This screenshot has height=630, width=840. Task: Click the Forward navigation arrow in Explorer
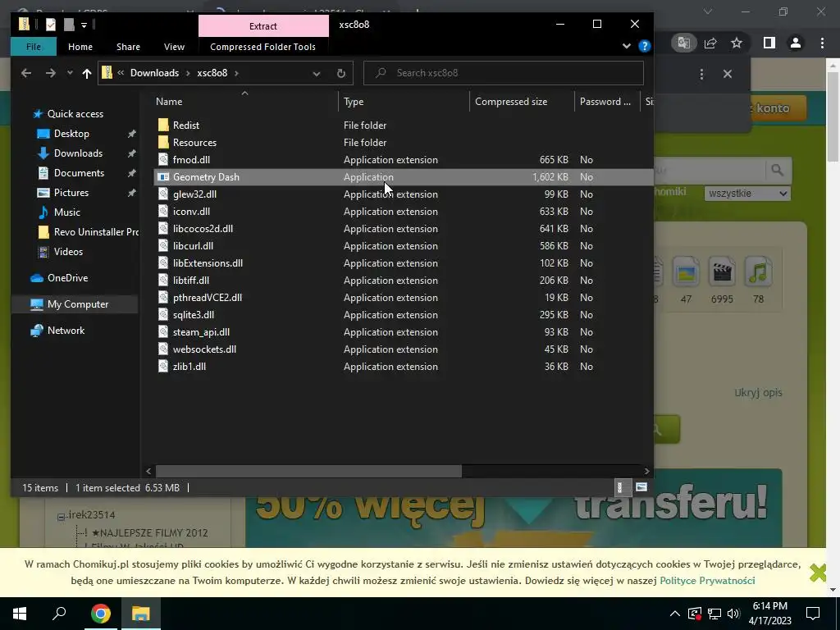pyautogui.click(x=50, y=73)
